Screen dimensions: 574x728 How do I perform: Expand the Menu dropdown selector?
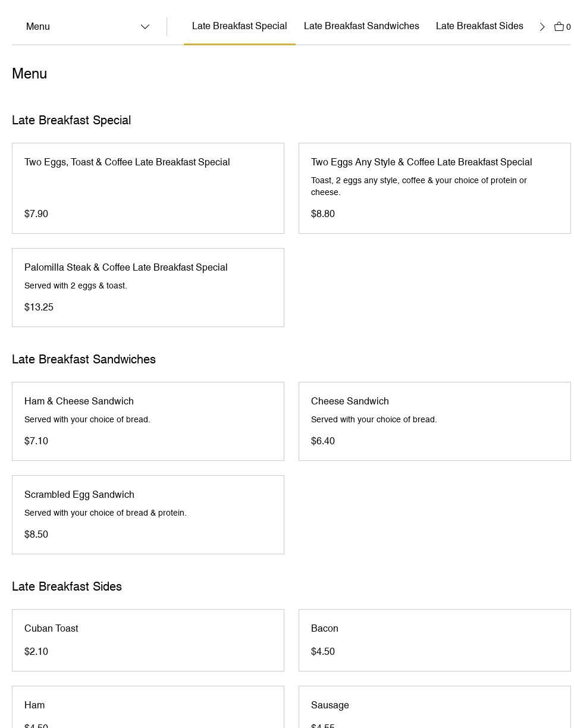click(87, 27)
